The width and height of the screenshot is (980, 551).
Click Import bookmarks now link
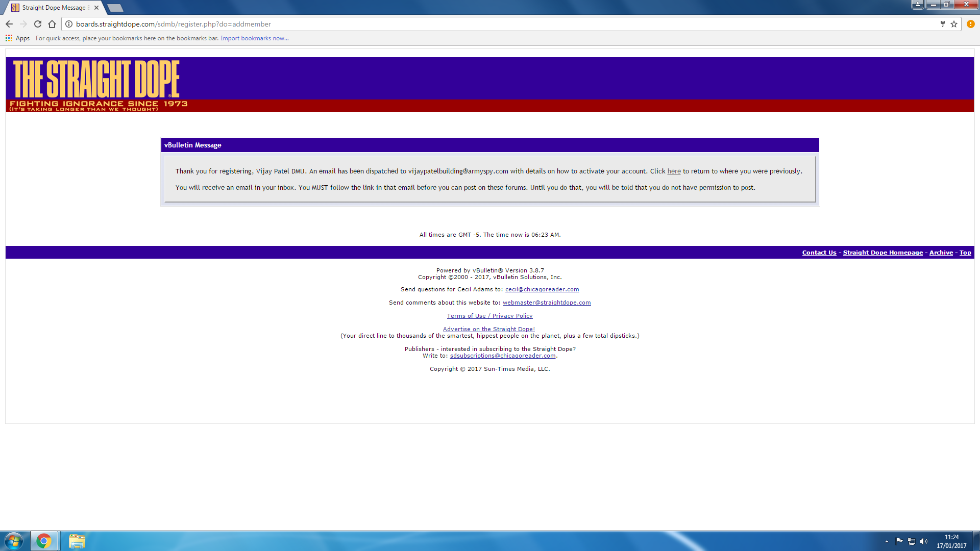tap(254, 38)
